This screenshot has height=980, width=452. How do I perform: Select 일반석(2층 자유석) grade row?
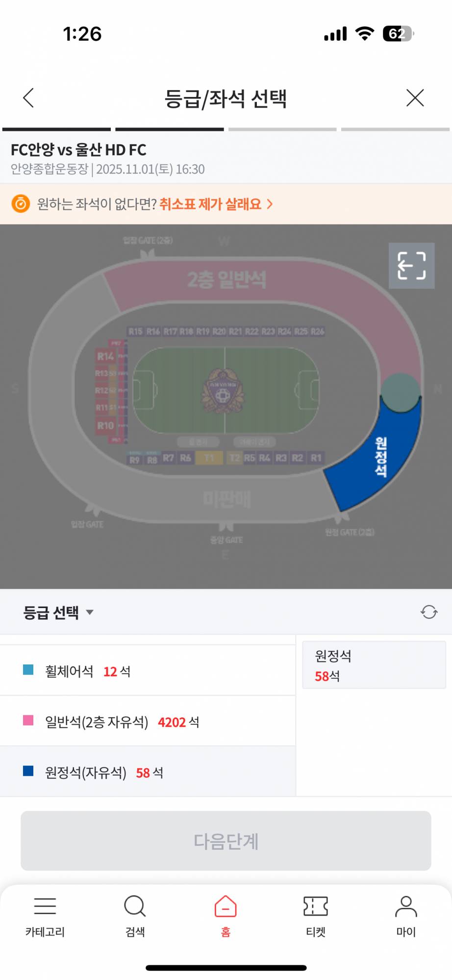point(147,722)
